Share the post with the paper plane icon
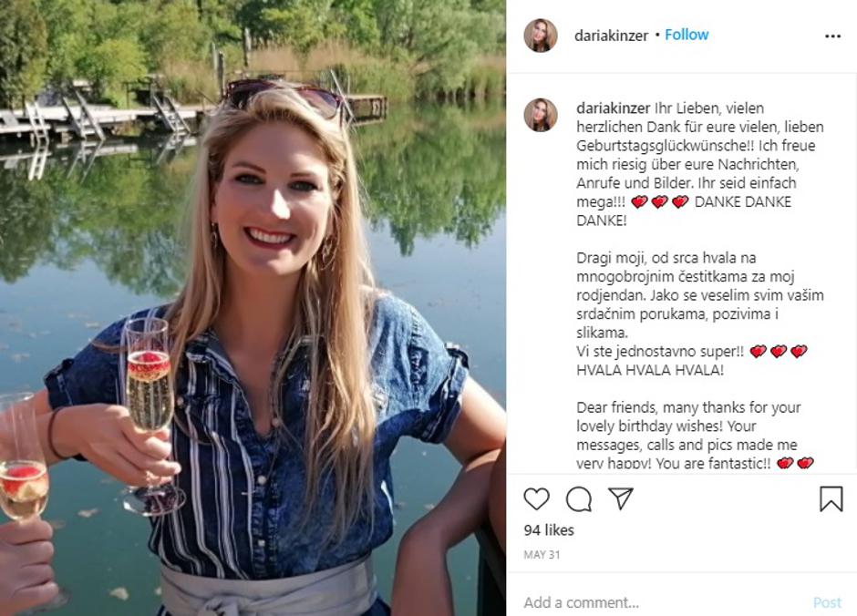Viewport: 857px width, 616px height. pos(621,498)
